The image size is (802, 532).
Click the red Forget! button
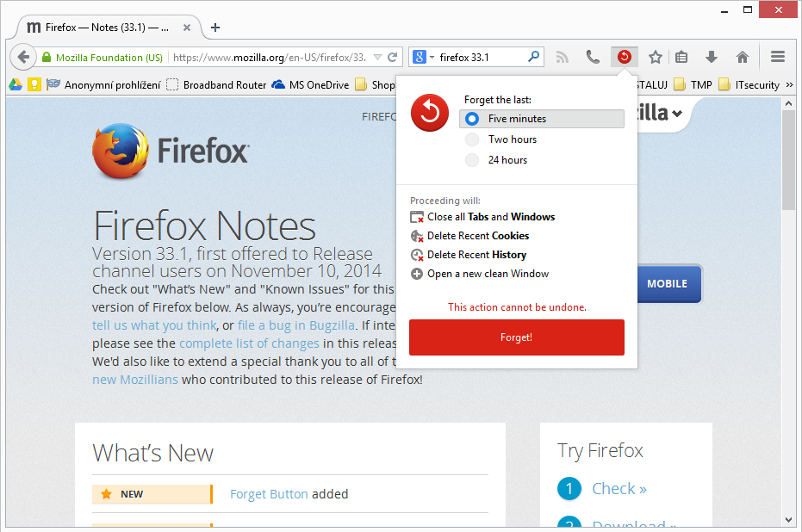pos(517,337)
